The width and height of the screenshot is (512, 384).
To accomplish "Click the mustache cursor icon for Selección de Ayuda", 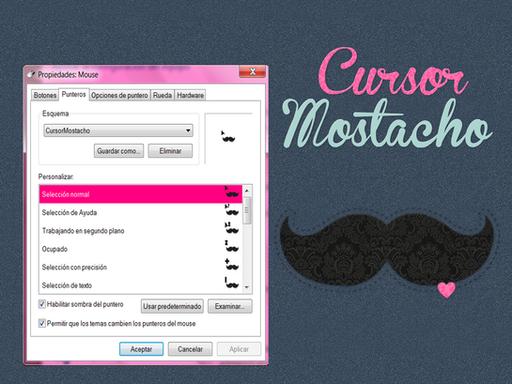I will 232,210.
